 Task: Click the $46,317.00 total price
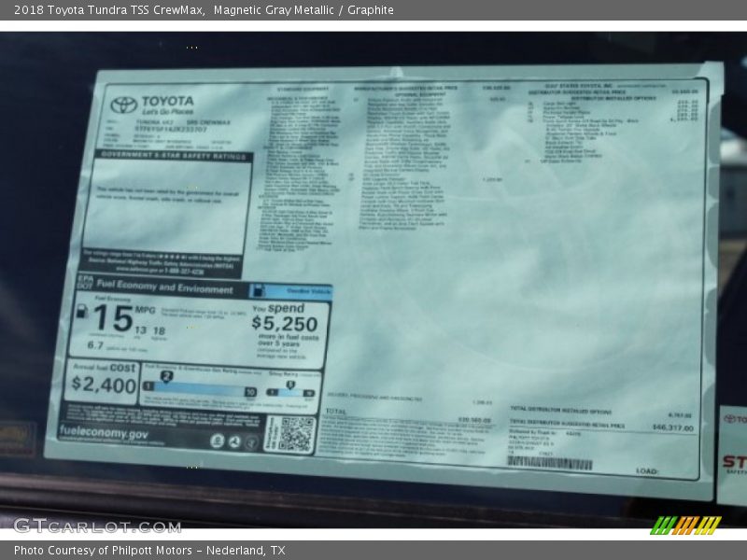point(672,427)
